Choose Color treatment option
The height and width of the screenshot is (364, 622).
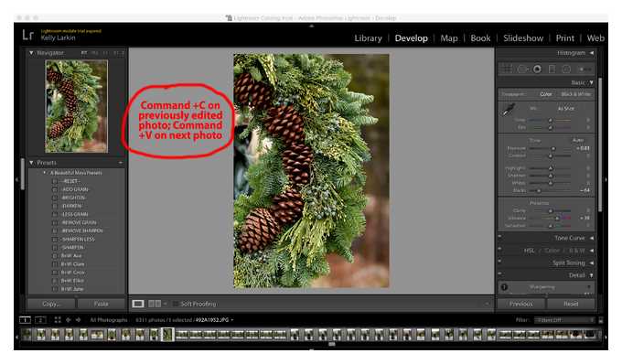(546, 94)
